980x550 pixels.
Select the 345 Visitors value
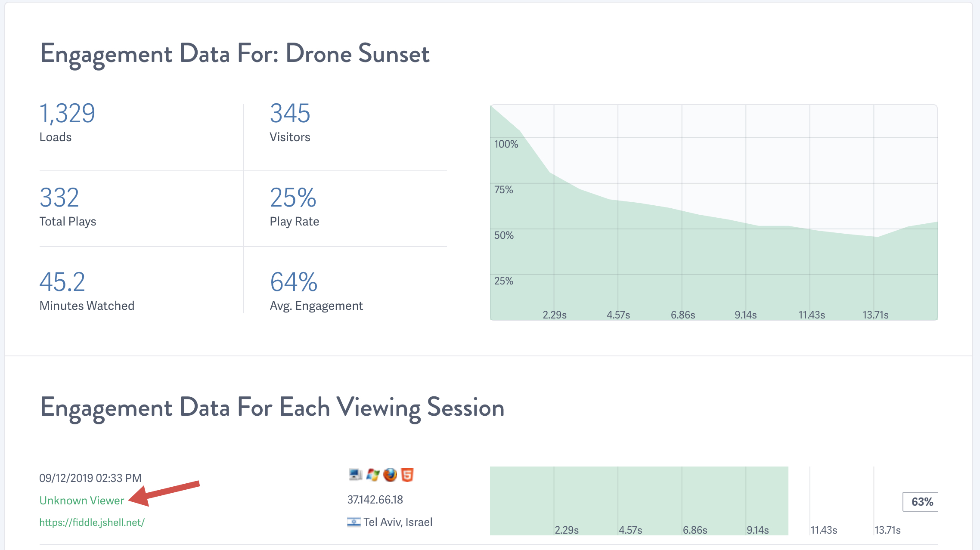pyautogui.click(x=290, y=114)
